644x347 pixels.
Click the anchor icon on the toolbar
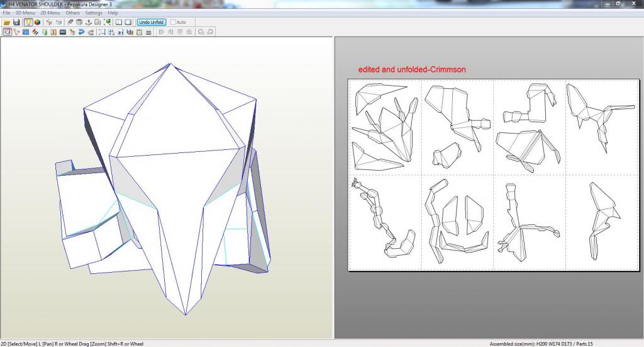click(x=88, y=22)
